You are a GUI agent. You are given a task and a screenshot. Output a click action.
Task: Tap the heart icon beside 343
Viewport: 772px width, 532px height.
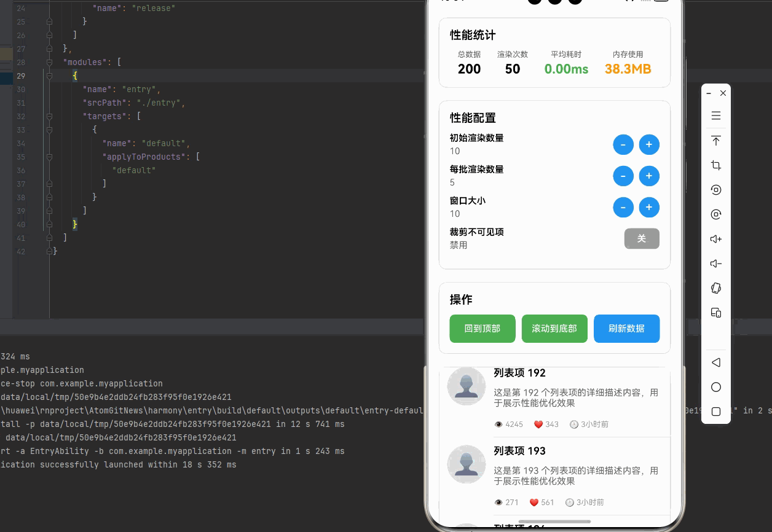point(538,424)
